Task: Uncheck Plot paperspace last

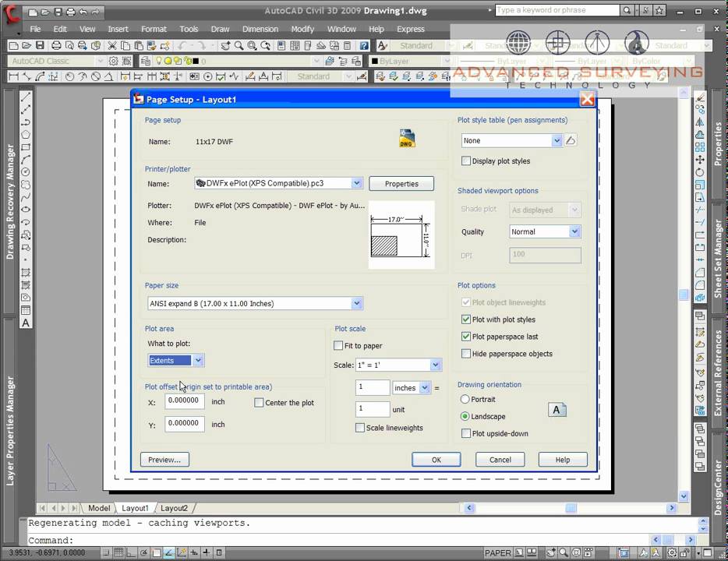Action: pyautogui.click(x=465, y=337)
